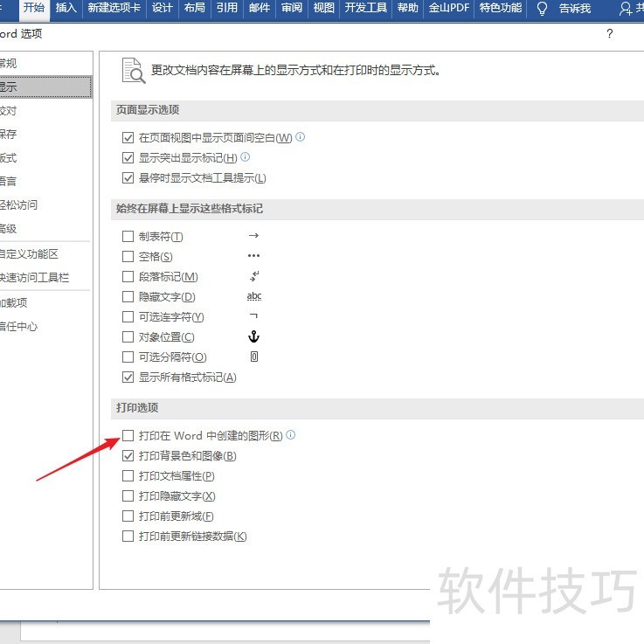Select 轻松访问 category in sidebar
The height and width of the screenshot is (644, 644).
(45, 204)
